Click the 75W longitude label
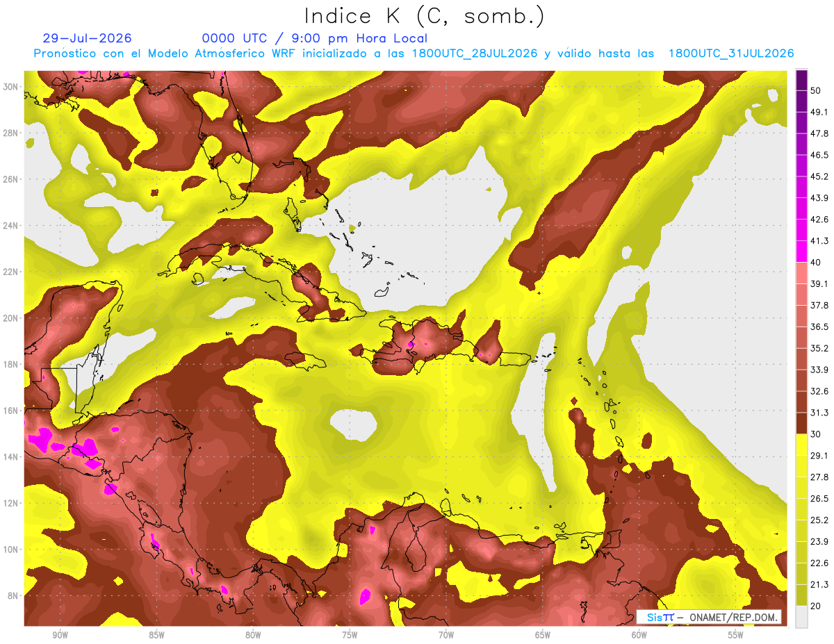This screenshot has height=644, width=834. click(x=350, y=635)
